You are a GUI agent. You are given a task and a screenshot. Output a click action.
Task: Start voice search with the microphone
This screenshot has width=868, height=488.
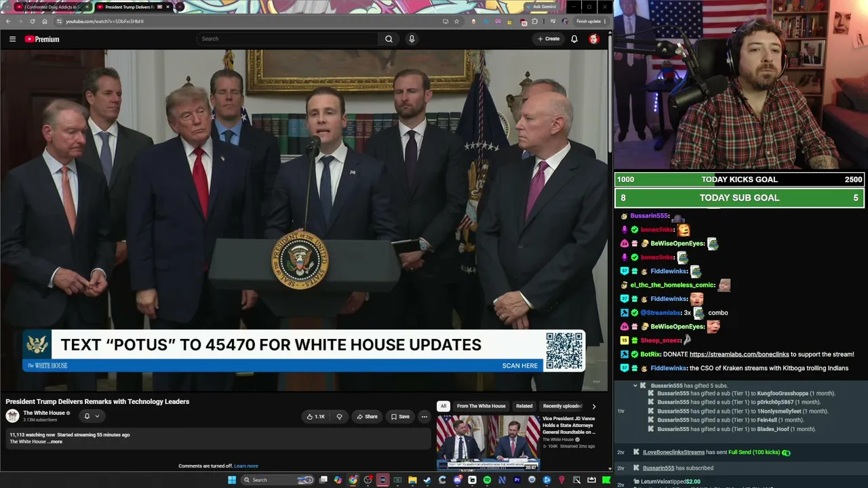click(411, 39)
